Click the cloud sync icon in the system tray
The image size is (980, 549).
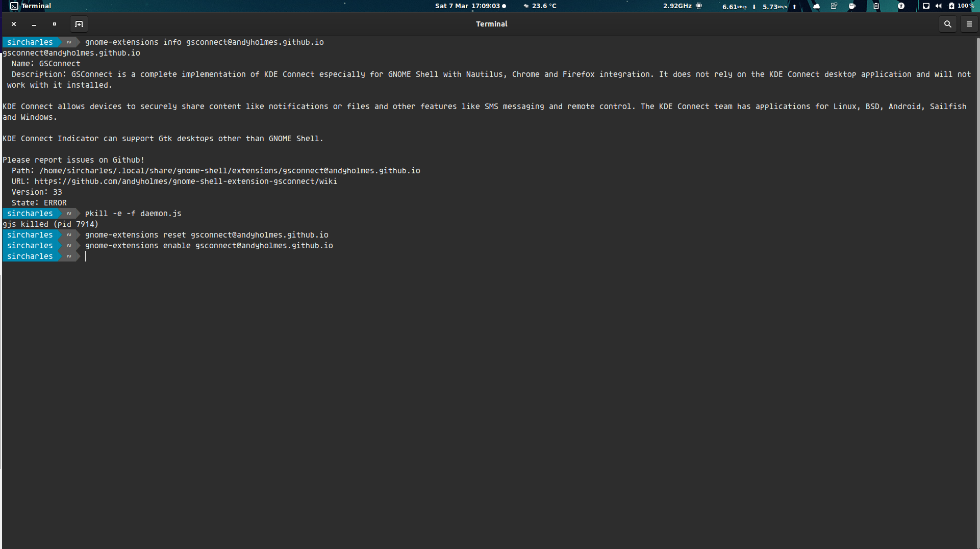[816, 6]
